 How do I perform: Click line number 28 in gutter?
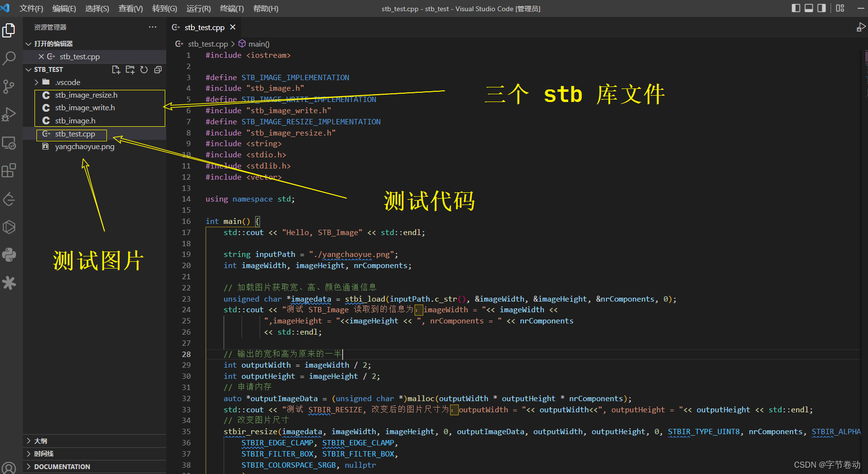(186, 355)
